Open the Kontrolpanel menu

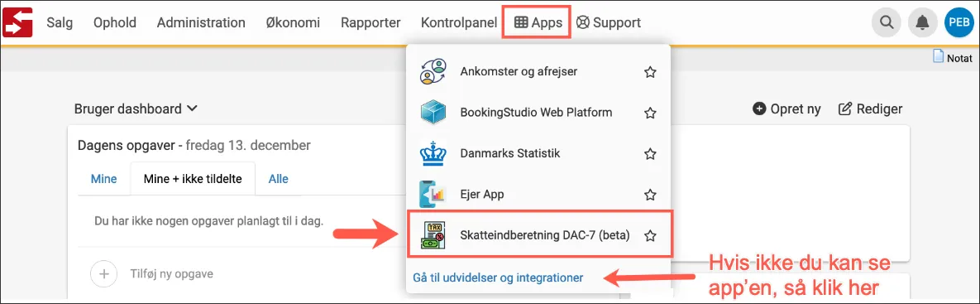pyautogui.click(x=459, y=23)
